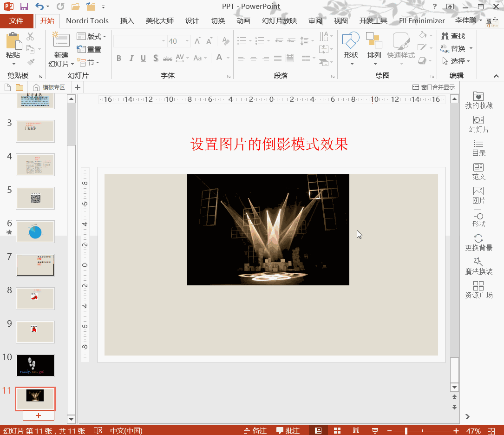This screenshot has height=435, width=504.
Task: Click the Help question mark icon
Action: 435,7
